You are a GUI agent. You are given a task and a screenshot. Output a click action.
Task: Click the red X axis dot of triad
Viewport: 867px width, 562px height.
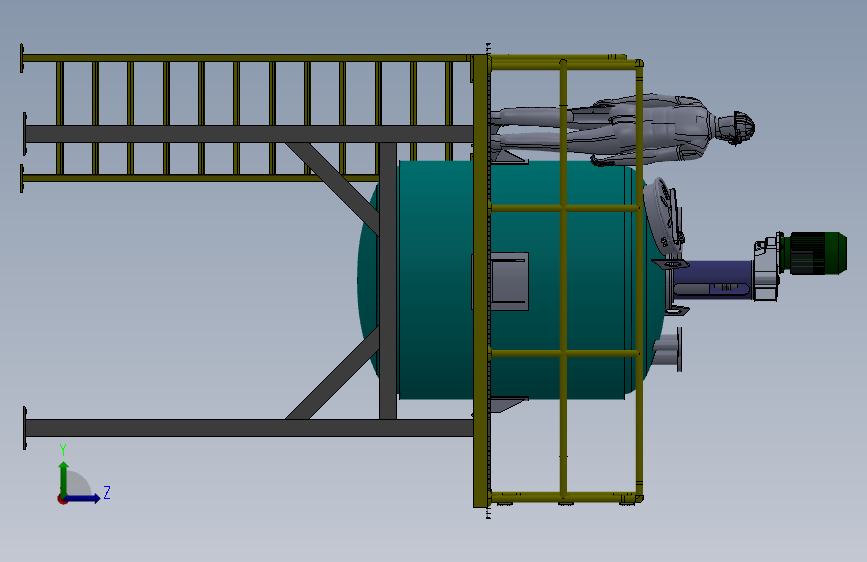[62, 499]
